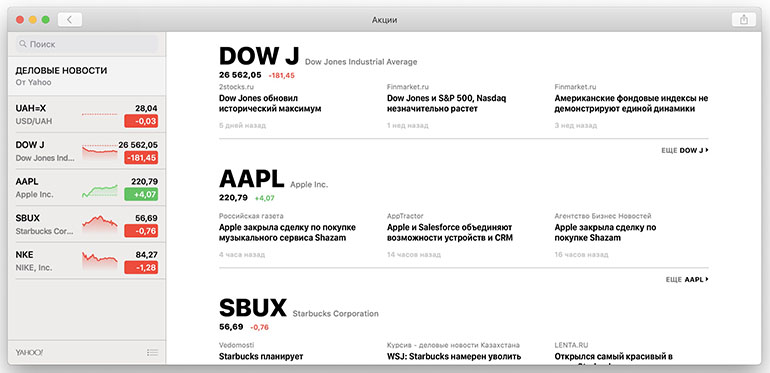
Task: Open the share menu icon
Action: click(743, 20)
